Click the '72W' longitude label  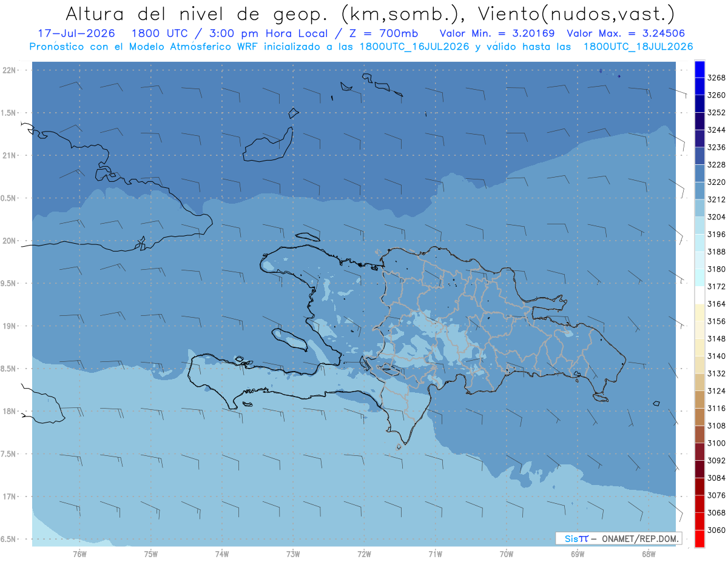click(364, 554)
